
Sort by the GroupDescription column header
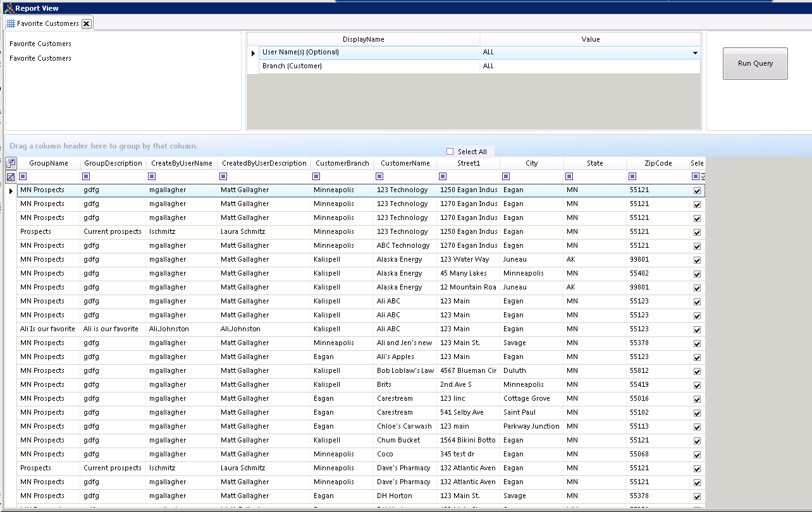pos(113,163)
